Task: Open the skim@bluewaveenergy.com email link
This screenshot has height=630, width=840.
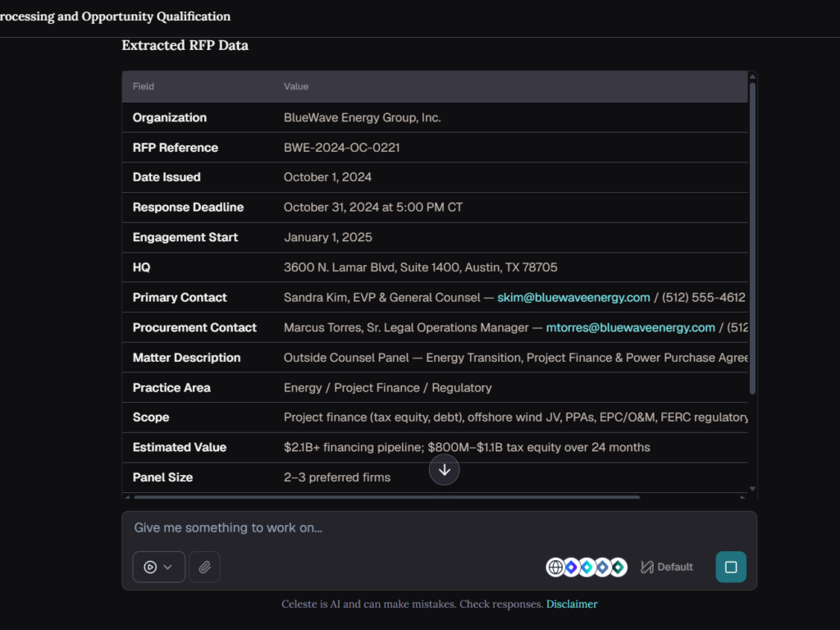Action: pos(573,297)
